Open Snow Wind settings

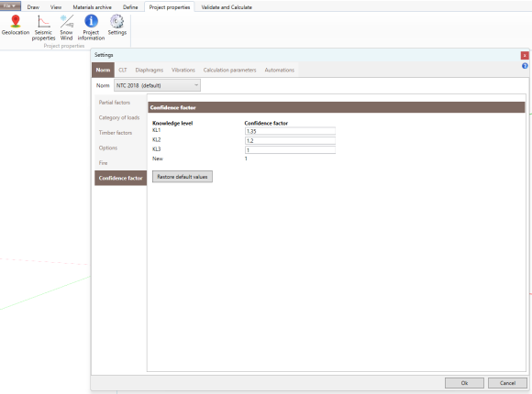tap(66, 27)
